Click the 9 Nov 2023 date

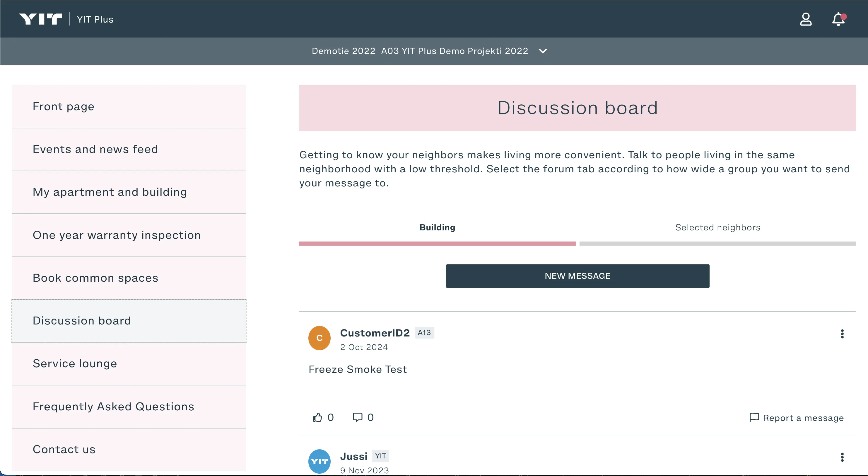coord(364,470)
